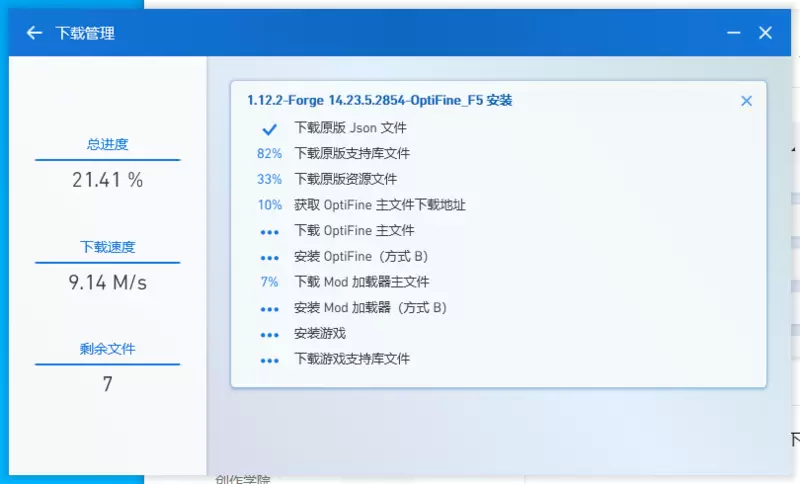Minimize the download manager window
This screenshot has height=484, width=800.
point(734,33)
